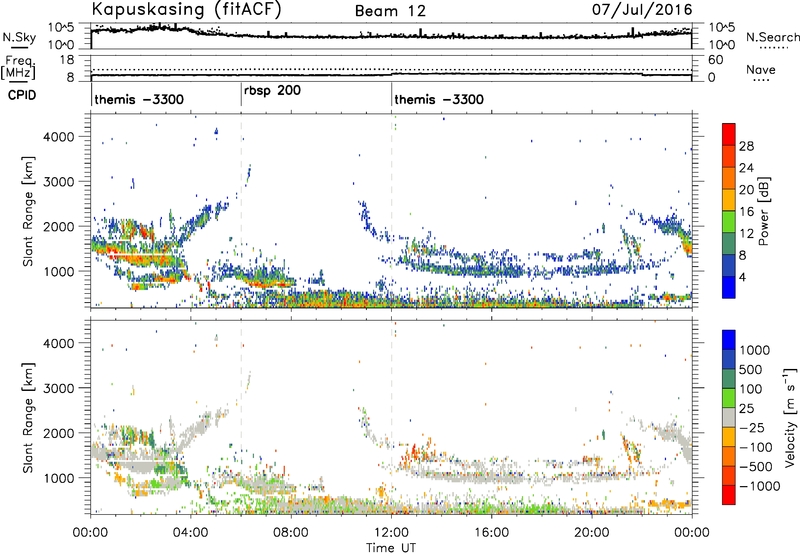This screenshot has width=800, height=554.
Task: Click the 3000 tick label on velocity panel axis
Action: click(x=59, y=388)
